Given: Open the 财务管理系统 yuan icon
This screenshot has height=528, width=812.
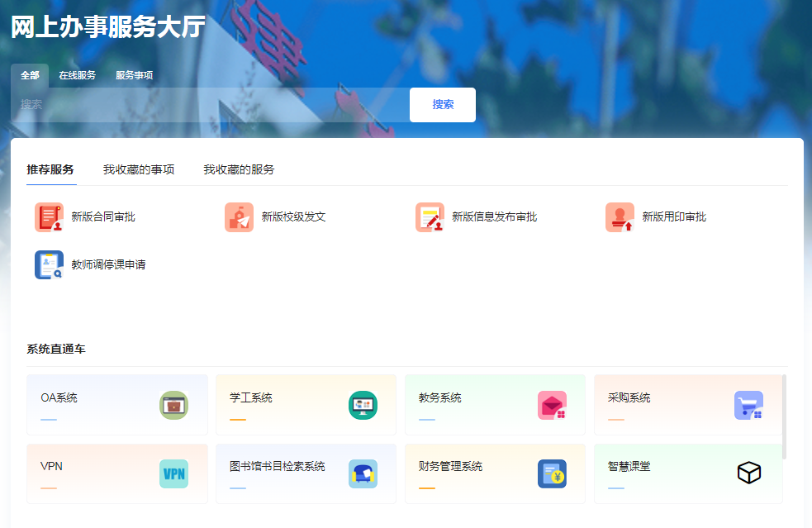Looking at the screenshot, I should tap(552, 473).
